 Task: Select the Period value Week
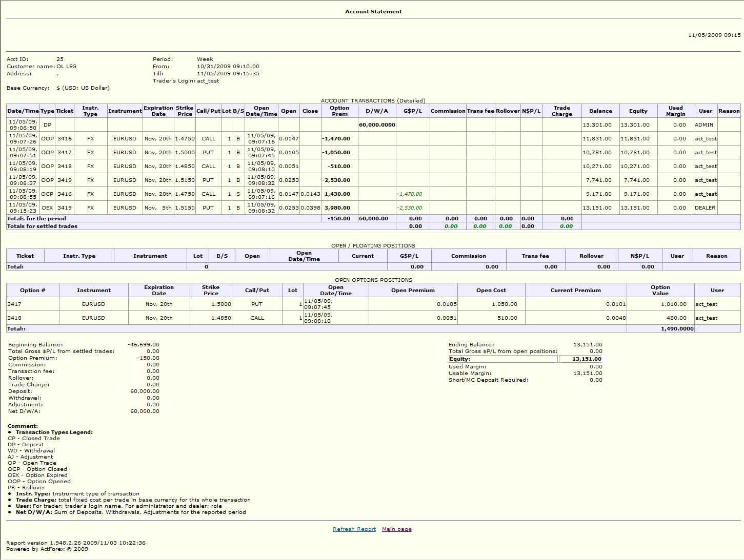point(205,59)
